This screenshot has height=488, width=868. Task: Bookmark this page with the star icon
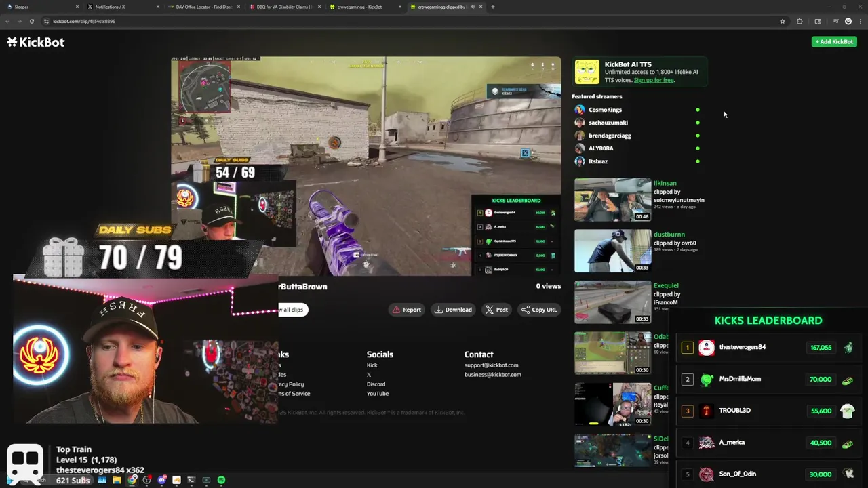point(783,21)
